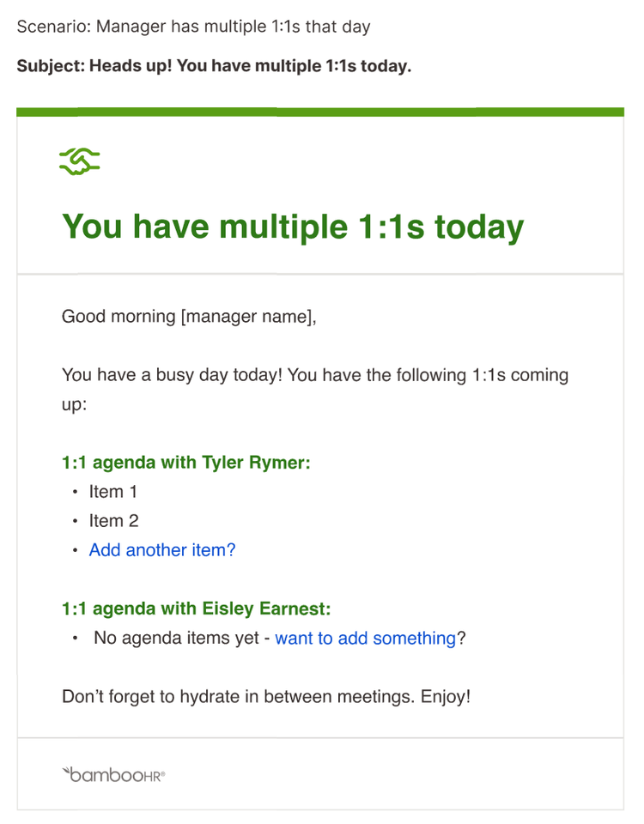Click the bullet before 'Add another item?'
The width and height of the screenshot is (644, 824).
pos(76,550)
